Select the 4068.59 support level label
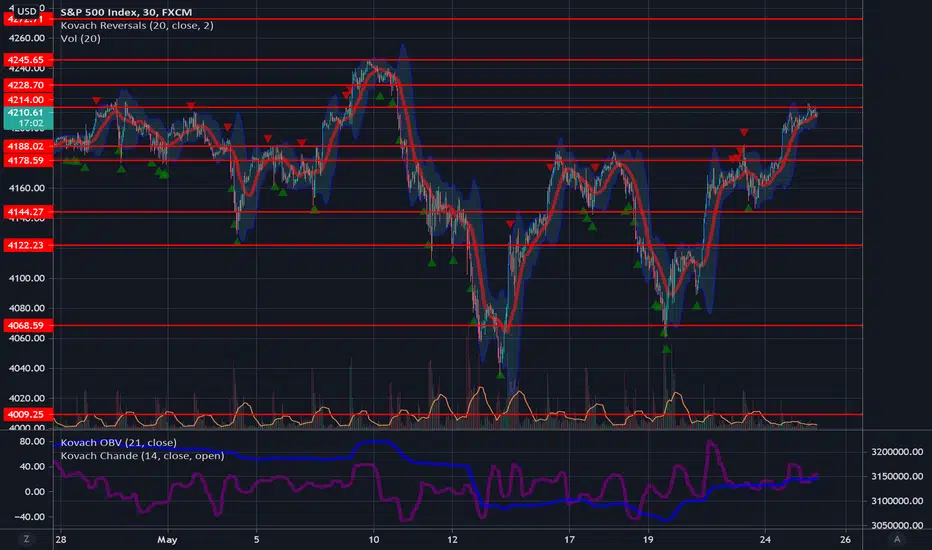The width and height of the screenshot is (932, 550). (x=28, y=325)
